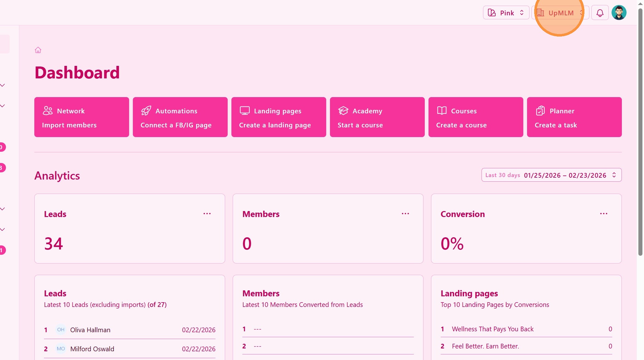644x360 pixels.
Task: Click the Planner clipboard icon
Action: coord(540,111)
